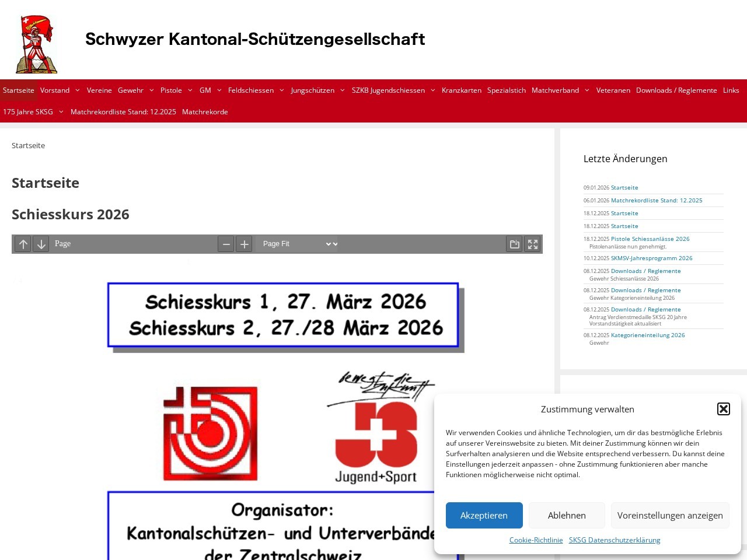Go to previous page in PDF viewer
Screen dimensions: 747x560
point(23,244)
